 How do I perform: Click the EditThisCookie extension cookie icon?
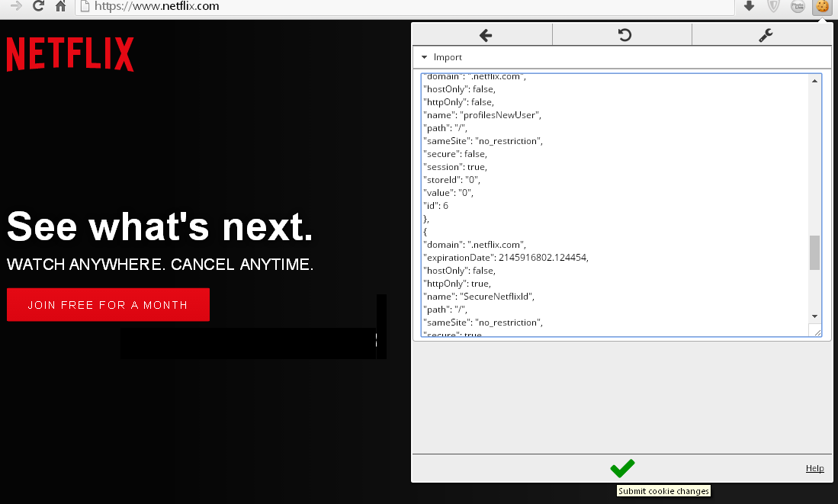coord(823,6)
